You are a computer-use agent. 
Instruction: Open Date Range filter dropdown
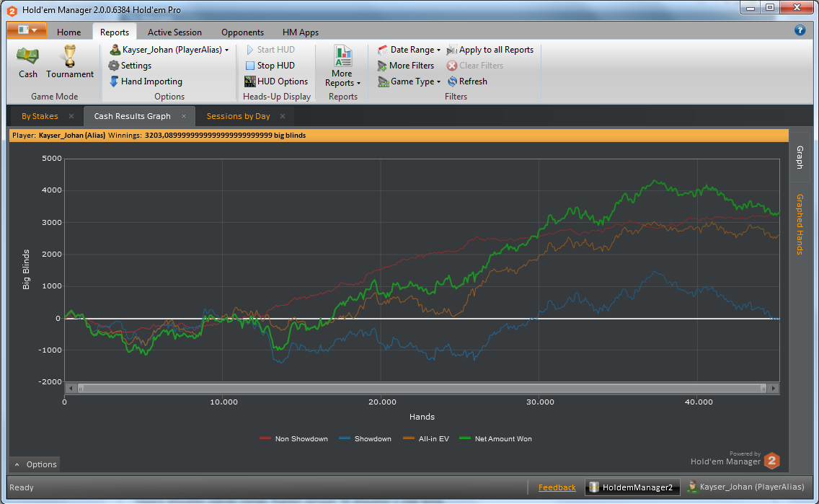coord(409,50)
